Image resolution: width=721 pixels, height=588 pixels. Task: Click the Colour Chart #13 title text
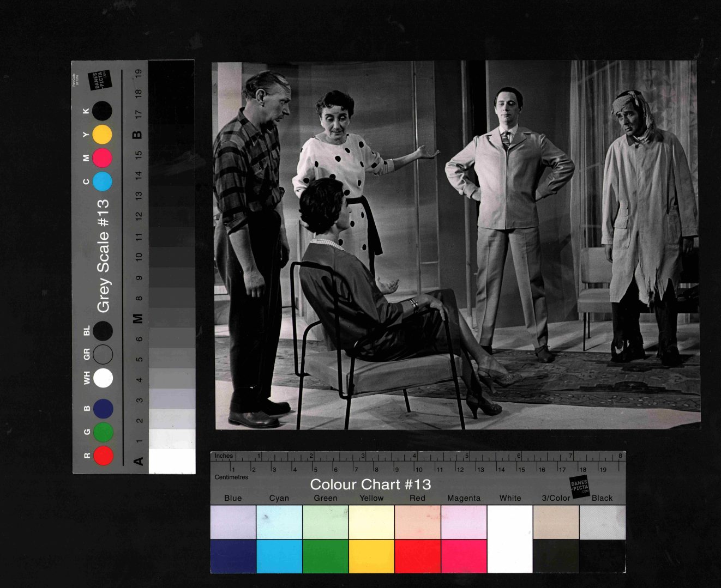(370, 484)
